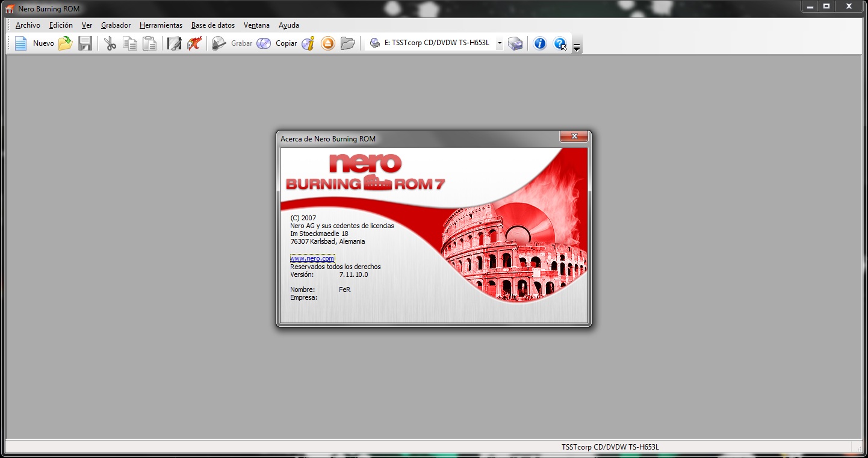The height and width of the screenshot is (458, 868).
Task: Open the recorder drive selection dropdown
Action: (500, 43)
